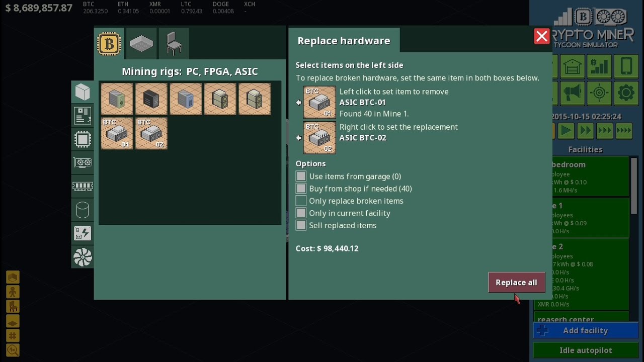Set game speed to play
The image size is (644, 362).
566,131
